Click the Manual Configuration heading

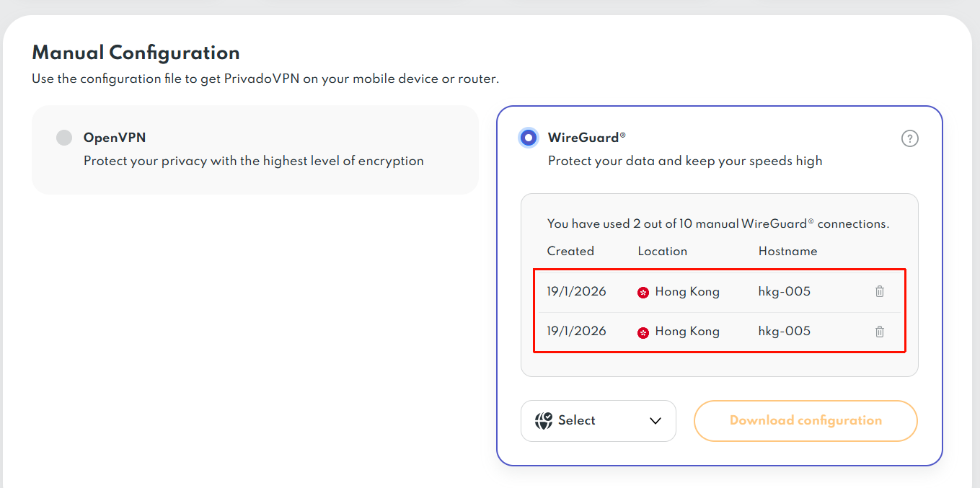click(x=136, y=53)
